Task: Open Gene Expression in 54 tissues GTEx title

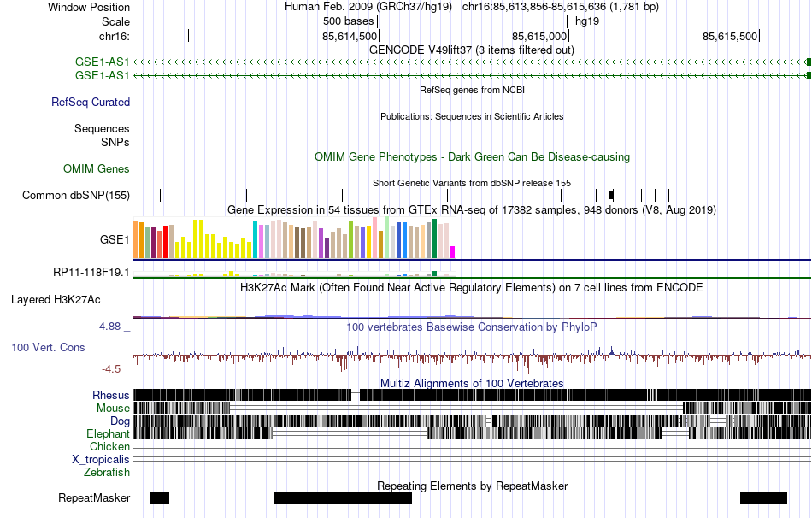Action: (472, 209)
